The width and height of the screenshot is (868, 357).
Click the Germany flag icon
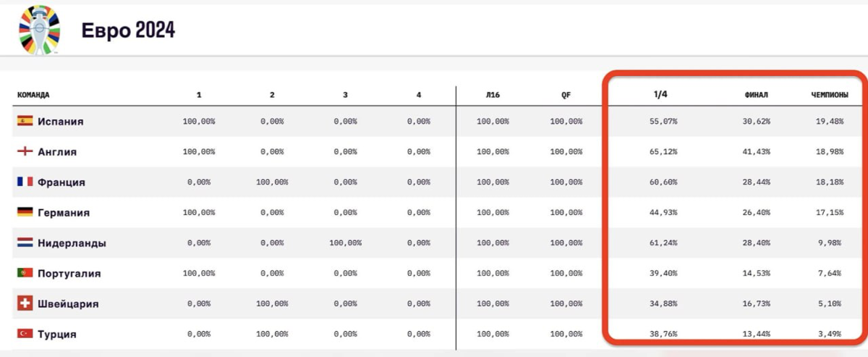pos(25,213)
